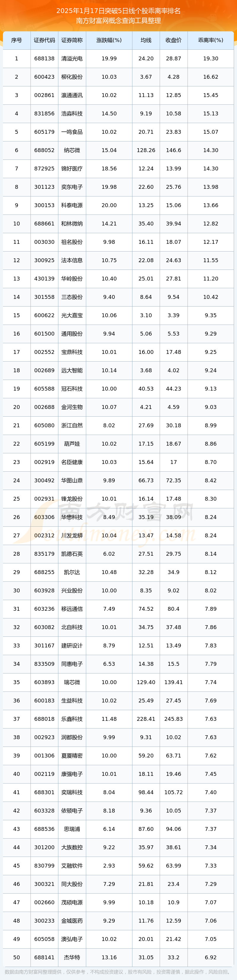Screen dimensions: 237x980
Task: Click stock name 艾融软件
Action: click(72, 865)
